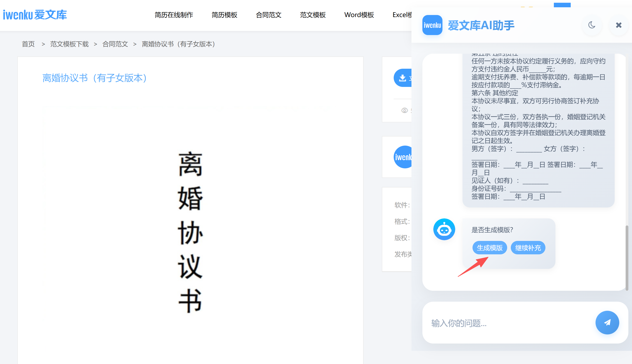Open 范文模板下载 breadcrumb link
Screen dimensions: 632x364
point(69,44)
